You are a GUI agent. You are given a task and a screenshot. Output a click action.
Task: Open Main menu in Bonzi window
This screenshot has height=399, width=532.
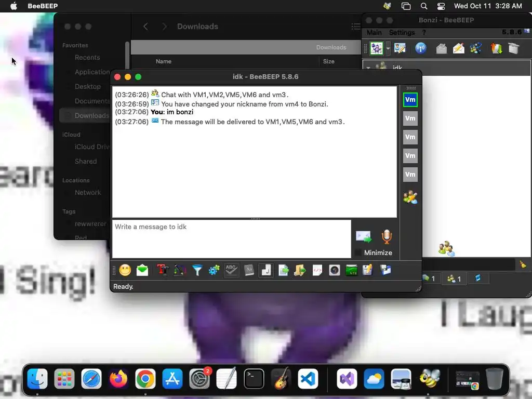(x=374, y=33)
